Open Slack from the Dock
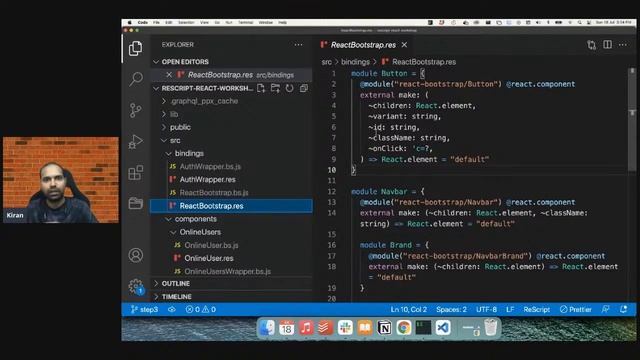640x360 pixels. pos(345,327)
